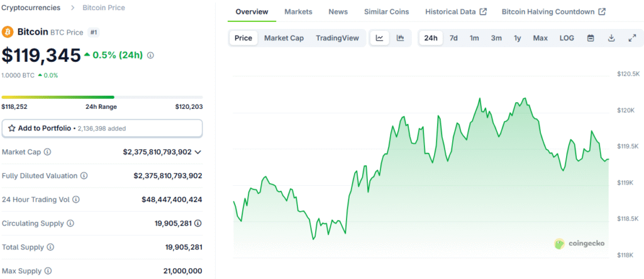Click the $118K axis label
Image resolution: width=644 pixels, height=279 pixels.
(x=626, y=256)
